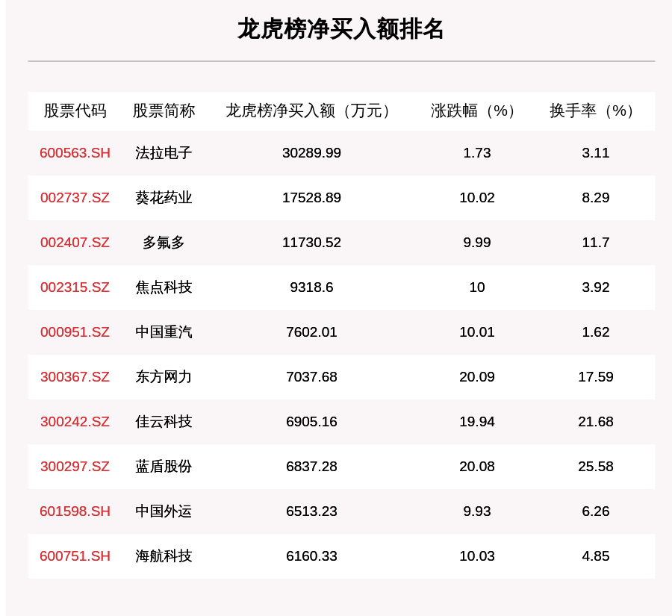
Task: Open stock code 300297.SZ
Action: (x=75, y=467)
